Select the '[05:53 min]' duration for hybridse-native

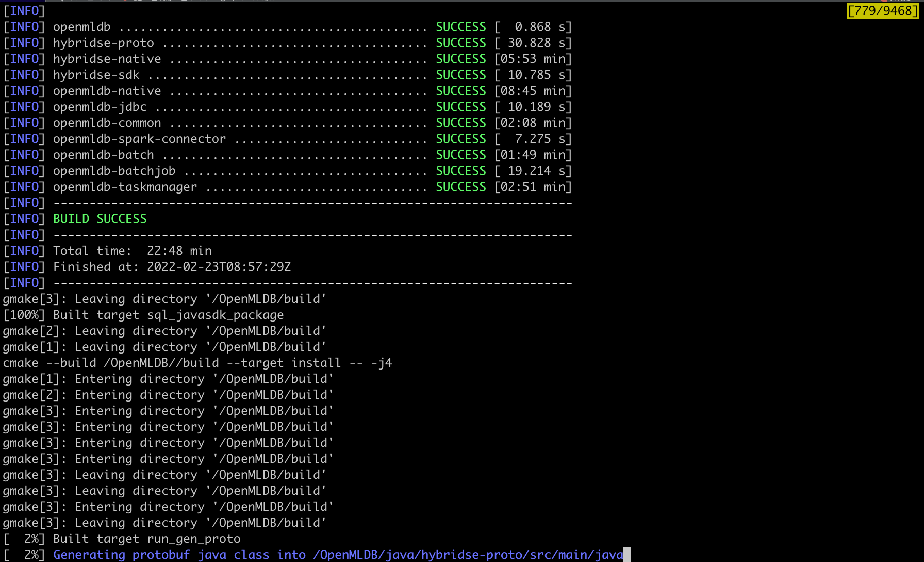click(x=533, y=59)
